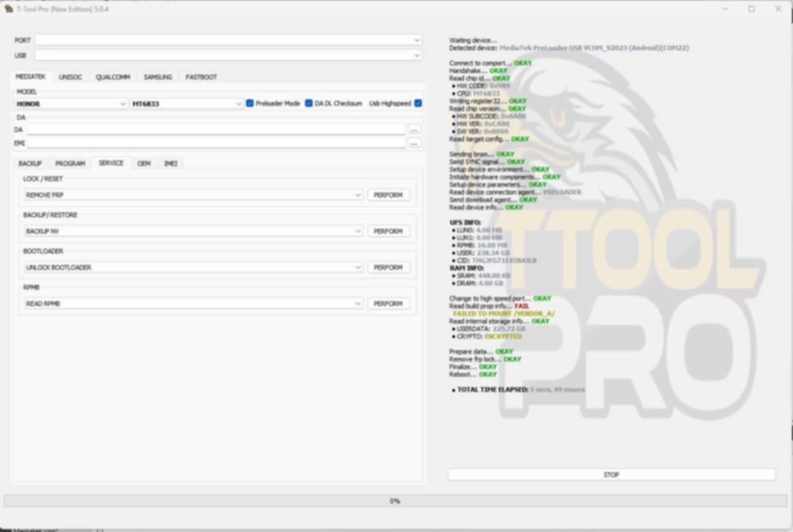The width and height of the screenshot is (793, 532).
Task: Click the 'Detected device' log line
Action: (569, 48)
